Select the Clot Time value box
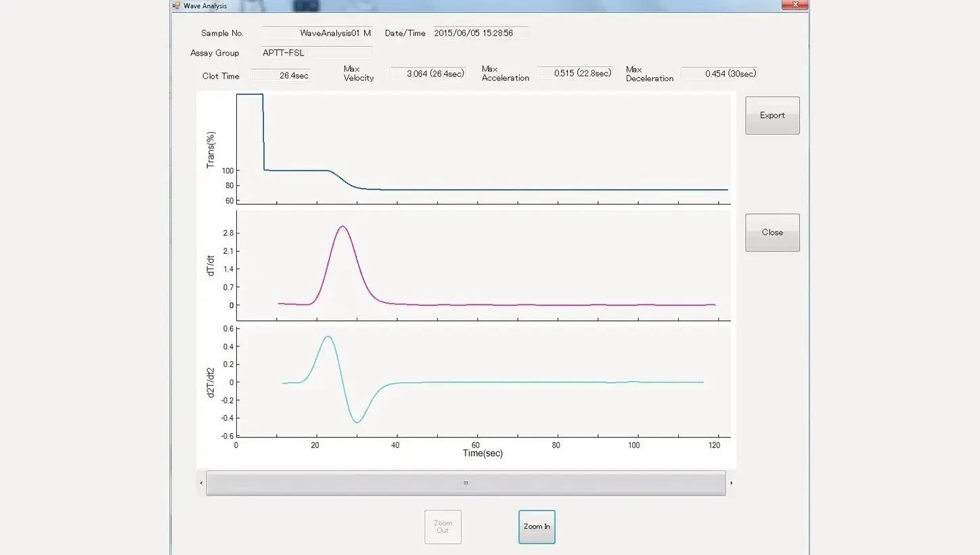 (280, 76)
